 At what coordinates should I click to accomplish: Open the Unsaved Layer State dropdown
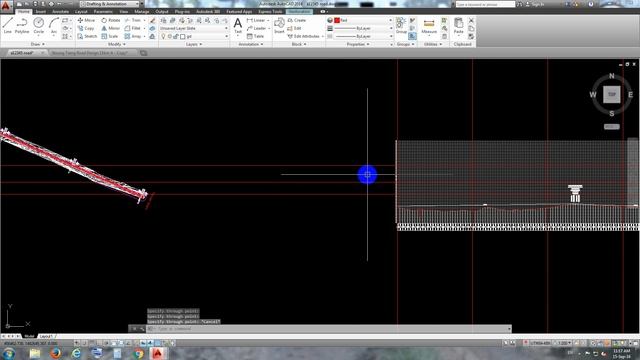pyautogui.click(x=194, y=28)
